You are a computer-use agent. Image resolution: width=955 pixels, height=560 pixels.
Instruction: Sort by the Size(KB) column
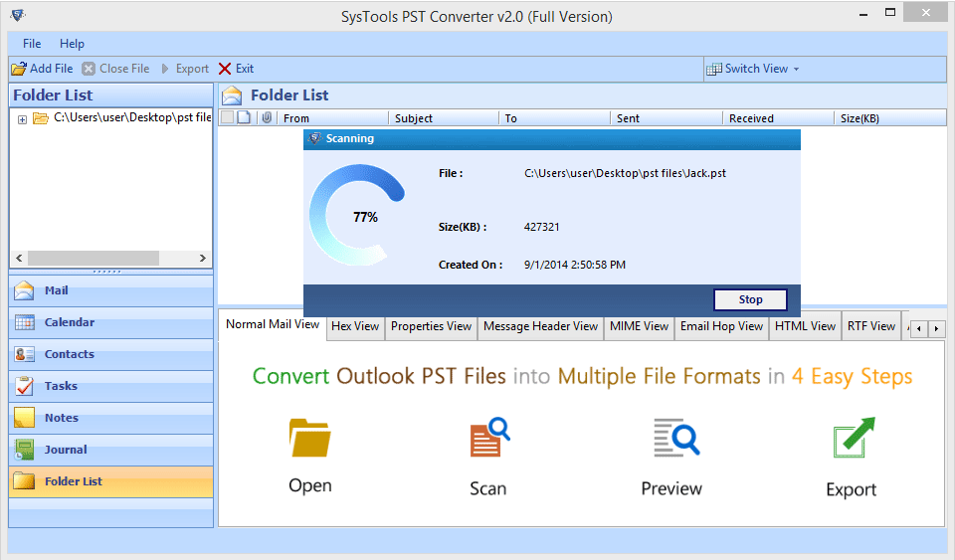(889, 118)
